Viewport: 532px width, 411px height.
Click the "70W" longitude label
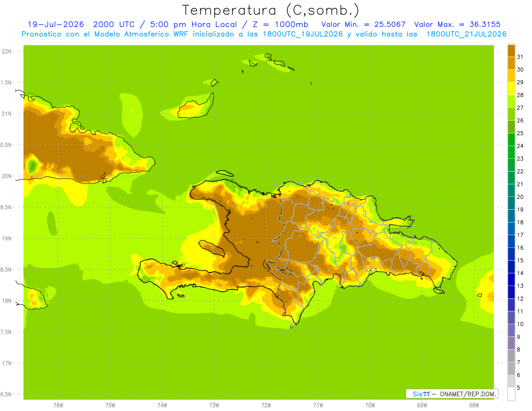pos(370,405)
